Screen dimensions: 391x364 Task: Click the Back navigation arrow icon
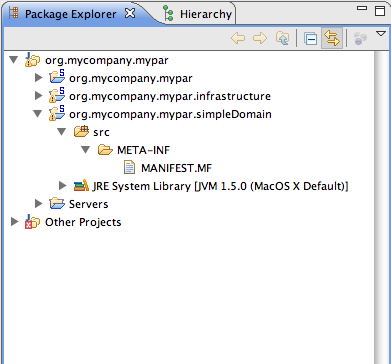(x=238, y=38)
